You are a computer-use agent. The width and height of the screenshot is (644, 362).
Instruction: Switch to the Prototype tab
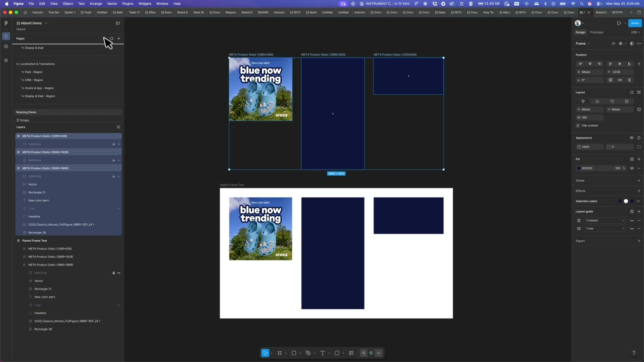[597, 32]
